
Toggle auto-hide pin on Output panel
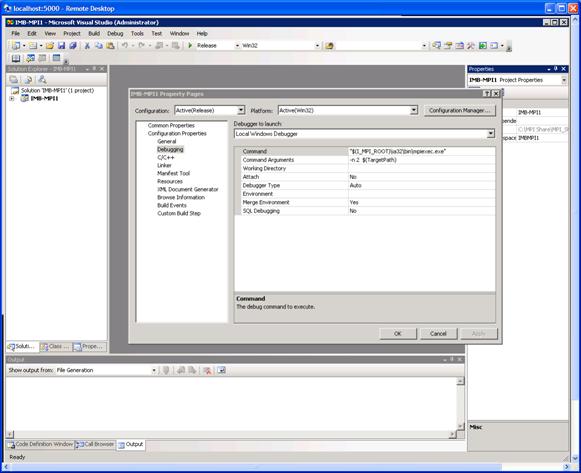452,359
